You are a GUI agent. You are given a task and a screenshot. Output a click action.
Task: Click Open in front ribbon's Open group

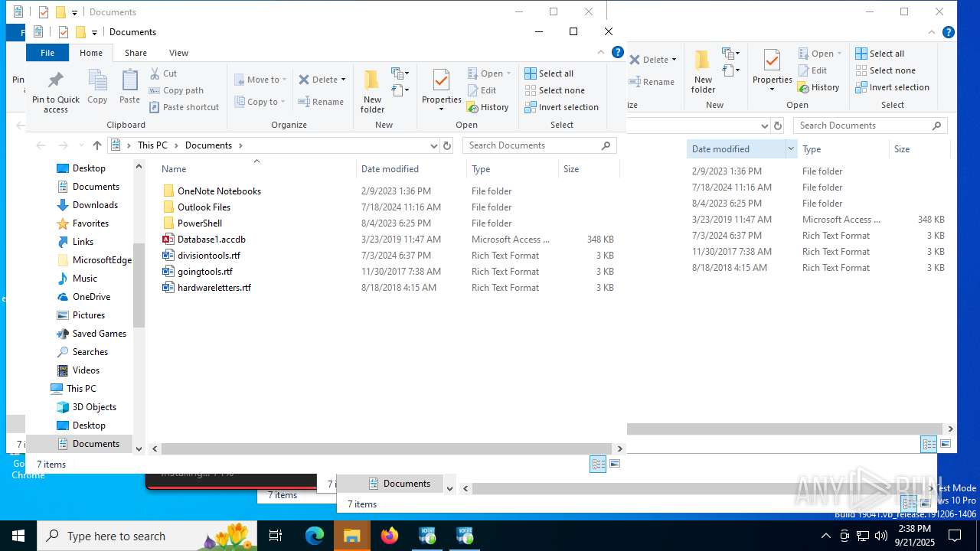tap(488, 73)
